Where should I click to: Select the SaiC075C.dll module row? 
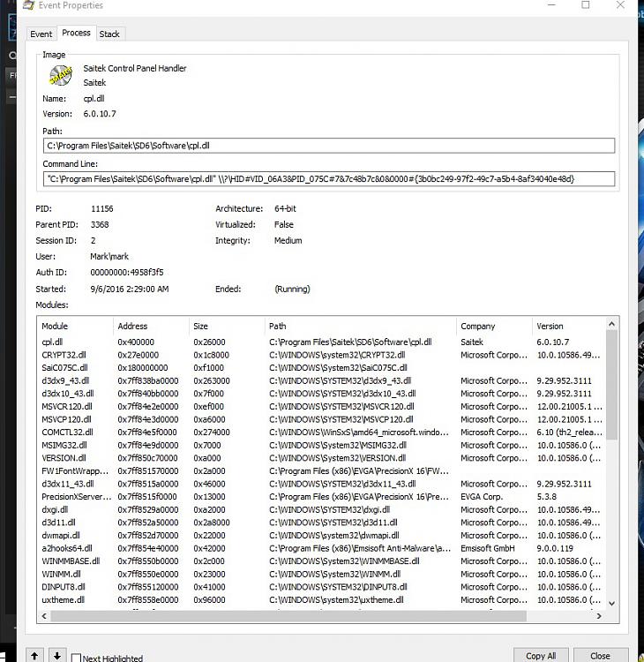tap(322, 368)
